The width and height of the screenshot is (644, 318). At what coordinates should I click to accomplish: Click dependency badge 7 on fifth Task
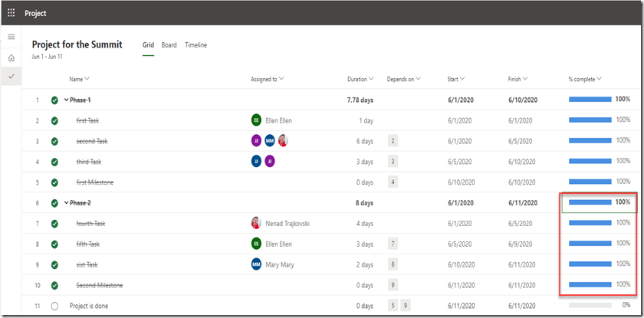click(x=393, y=244)
